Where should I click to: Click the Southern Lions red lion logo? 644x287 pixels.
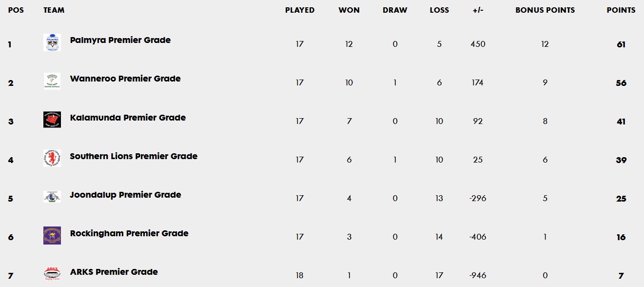coord(52,158)
